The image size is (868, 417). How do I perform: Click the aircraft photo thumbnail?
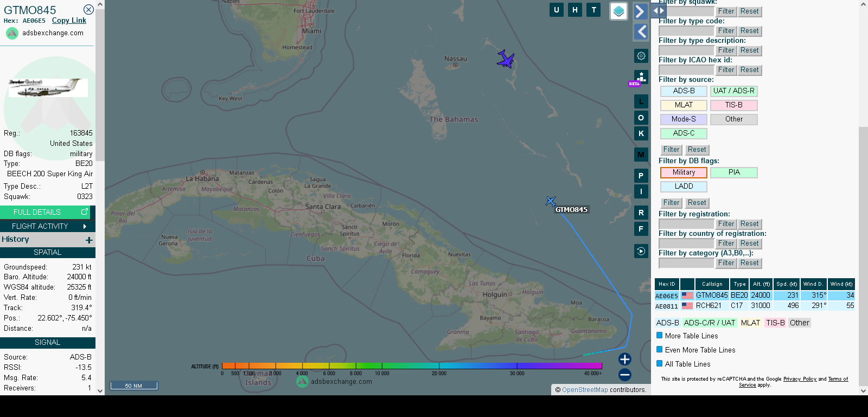[48, 88]
